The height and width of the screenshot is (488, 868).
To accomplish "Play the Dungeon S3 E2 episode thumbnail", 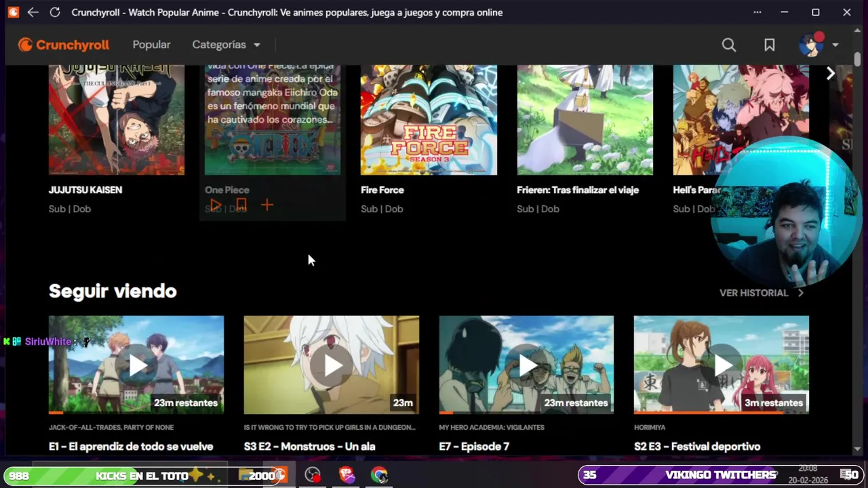I will click(x=332, y=365).
